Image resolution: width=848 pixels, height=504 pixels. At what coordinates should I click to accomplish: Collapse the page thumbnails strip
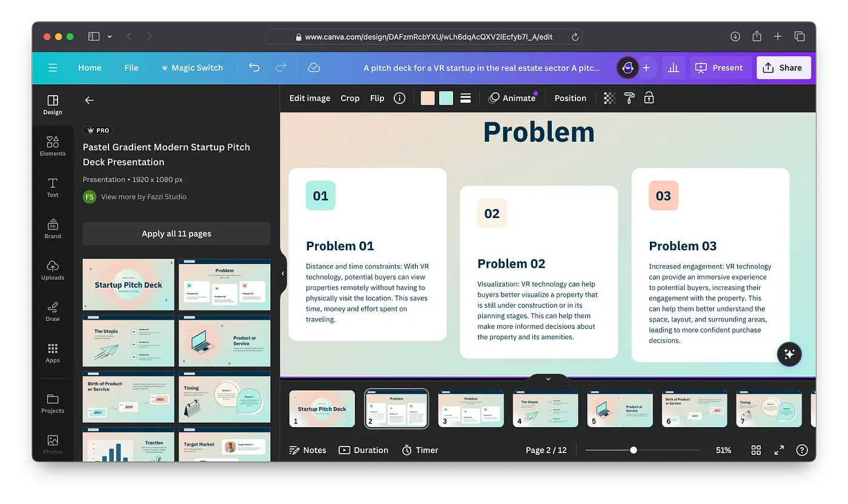(x=548, y=379)
